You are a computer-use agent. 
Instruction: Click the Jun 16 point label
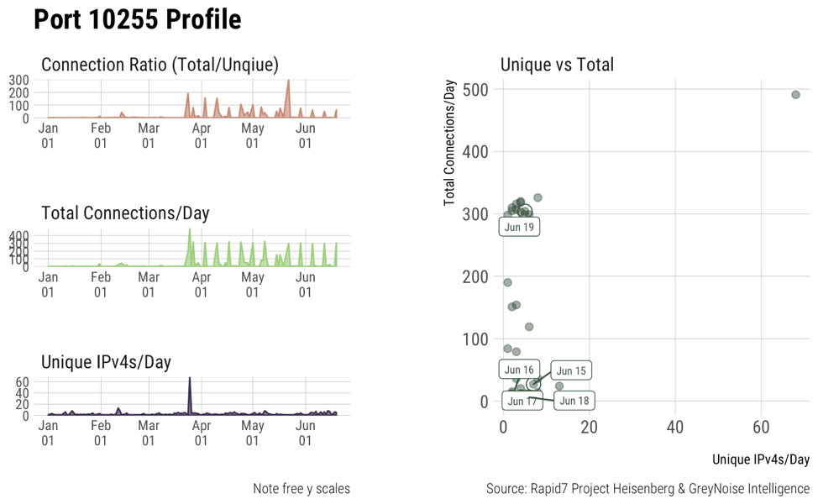[x=518, y=370]
